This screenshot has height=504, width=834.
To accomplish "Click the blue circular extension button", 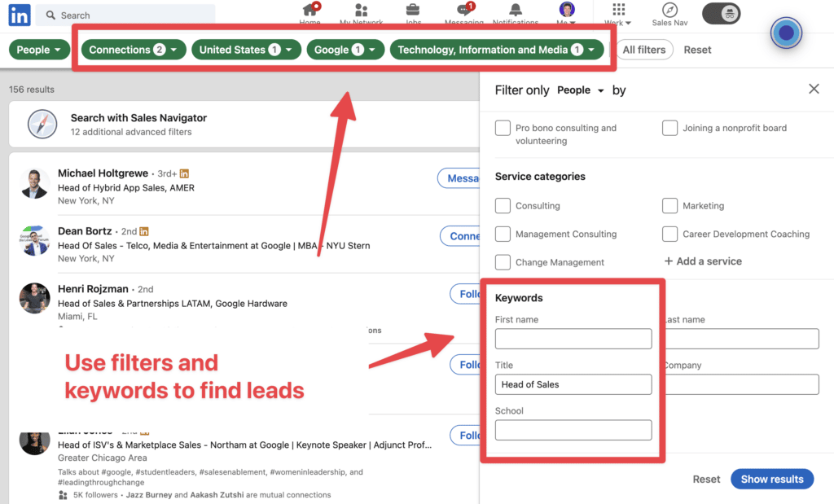I will point(786,33).
